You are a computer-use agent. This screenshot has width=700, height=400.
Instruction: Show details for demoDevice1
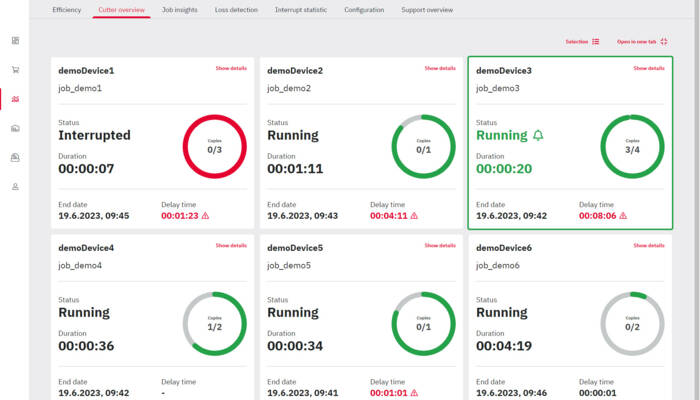231,68
